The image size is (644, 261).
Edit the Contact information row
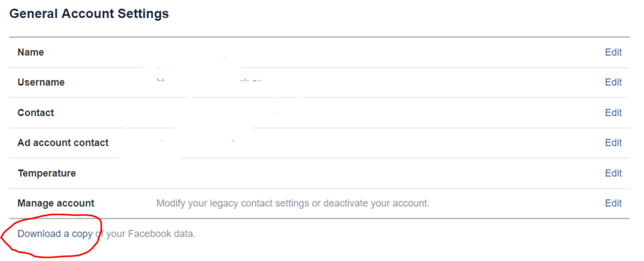pyautogui.click(x=613, y=113)
